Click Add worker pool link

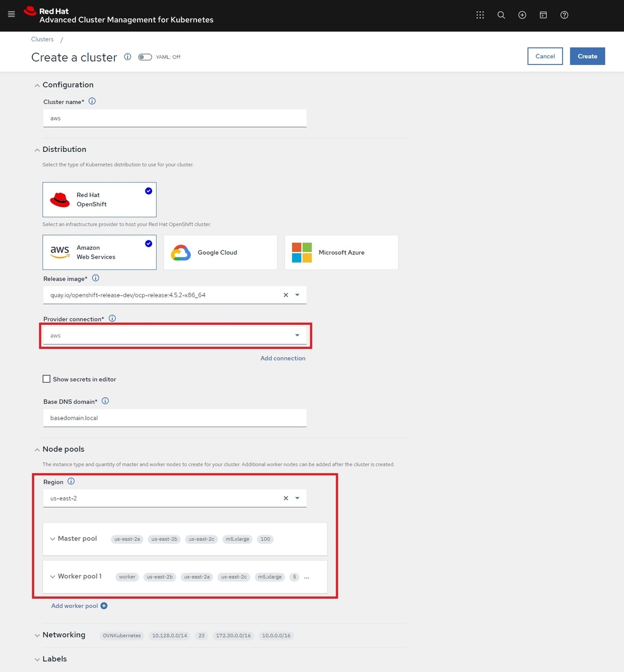click(x=74, y=606)
